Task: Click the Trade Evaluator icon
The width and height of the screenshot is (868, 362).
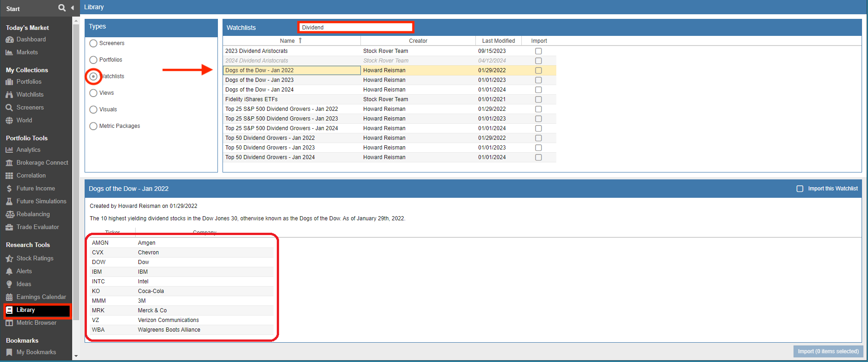Action: [x=9, y=227]
